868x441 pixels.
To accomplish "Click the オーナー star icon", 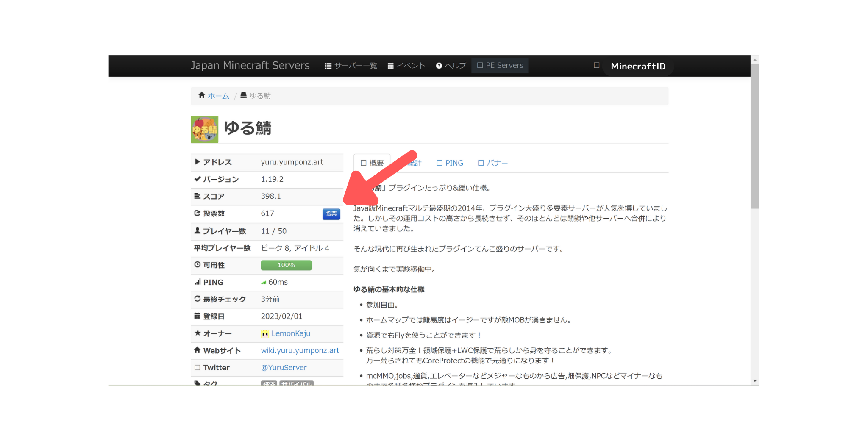I will tap(197, 333).
